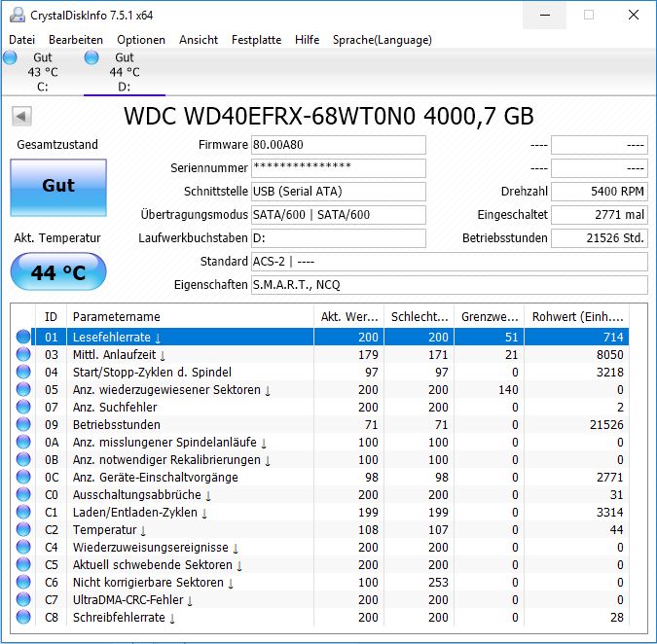
Task: Click the previous disk arrow button
Action: pyautogui.click(x=21, y=117)
